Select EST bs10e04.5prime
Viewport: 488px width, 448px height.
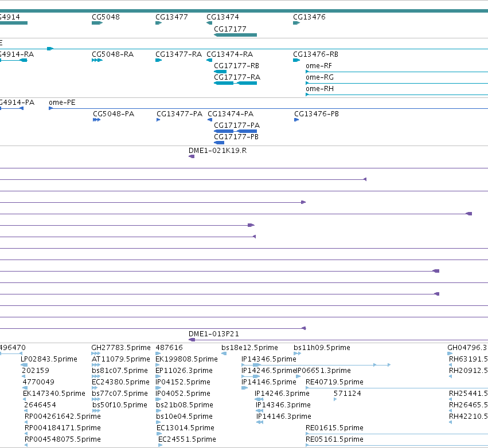[x=184, y=416]
